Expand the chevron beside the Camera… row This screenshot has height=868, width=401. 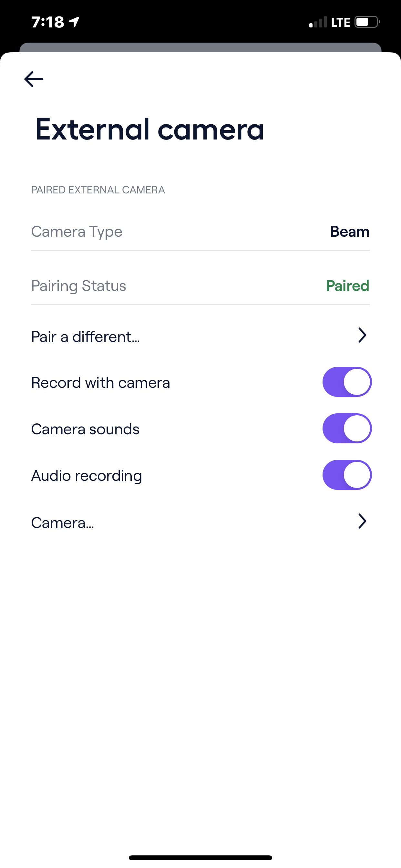pyautogui.click(x=362, y=521)
